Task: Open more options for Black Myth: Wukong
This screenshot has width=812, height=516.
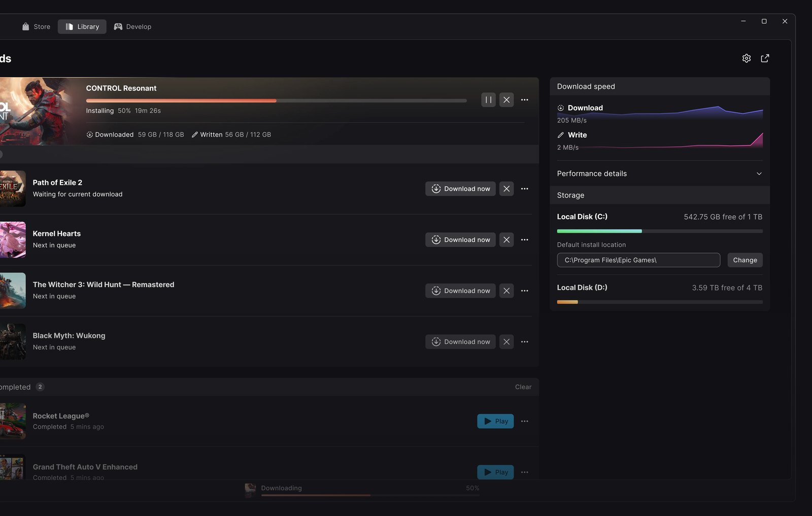Action: [x=525, y=342]
